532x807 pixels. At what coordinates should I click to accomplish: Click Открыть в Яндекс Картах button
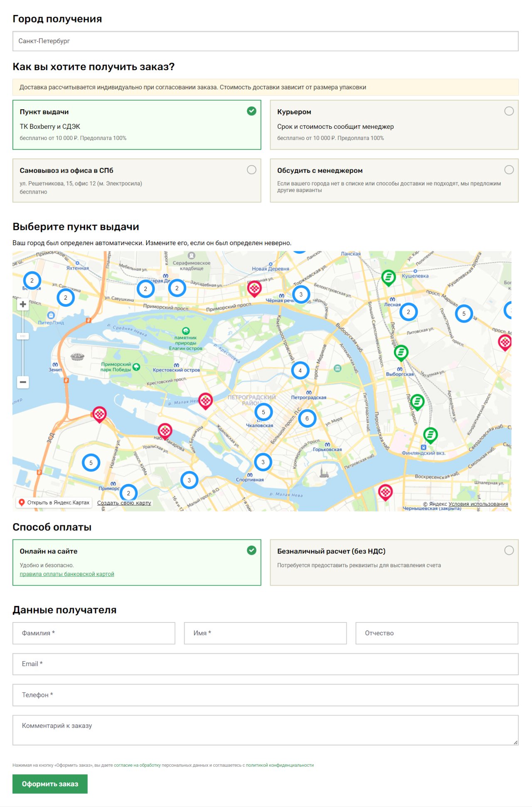[x=54, y=502]
